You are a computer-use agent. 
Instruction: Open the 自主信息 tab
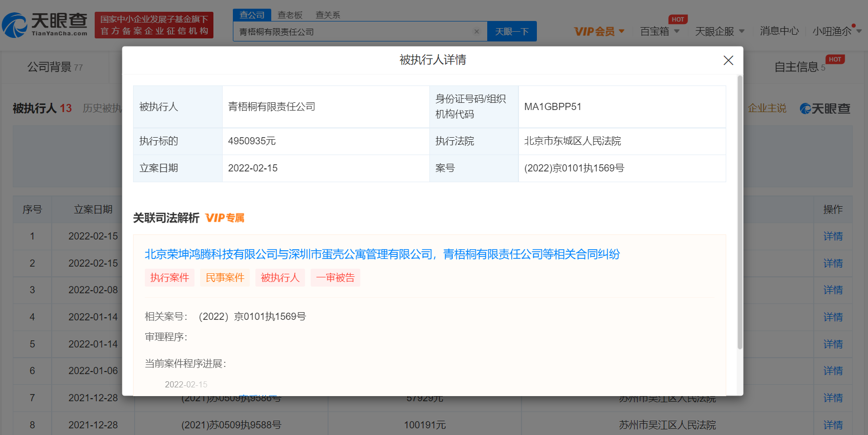[800, 67]
